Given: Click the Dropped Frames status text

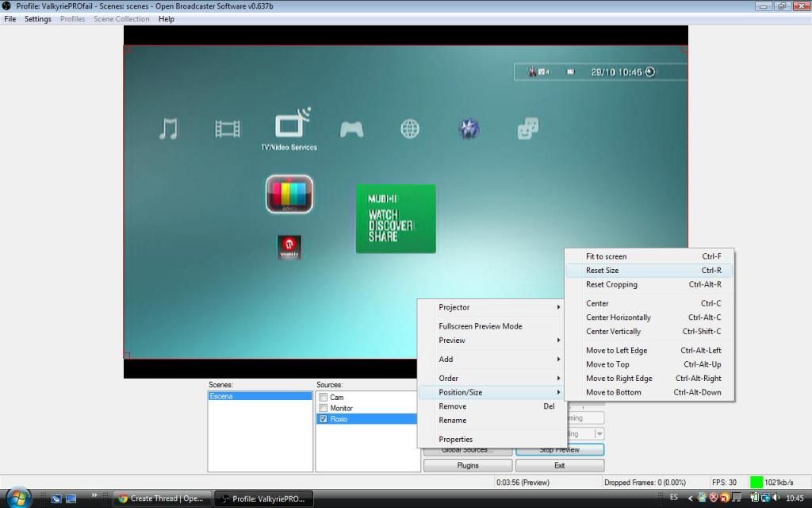Looking at the screenshot, I should click(645, 483).
